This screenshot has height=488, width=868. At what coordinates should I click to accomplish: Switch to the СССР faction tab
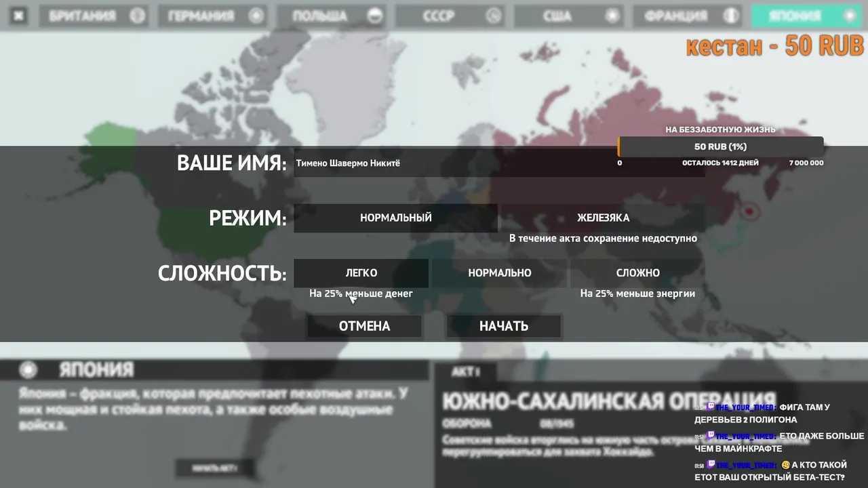[450, 16]
